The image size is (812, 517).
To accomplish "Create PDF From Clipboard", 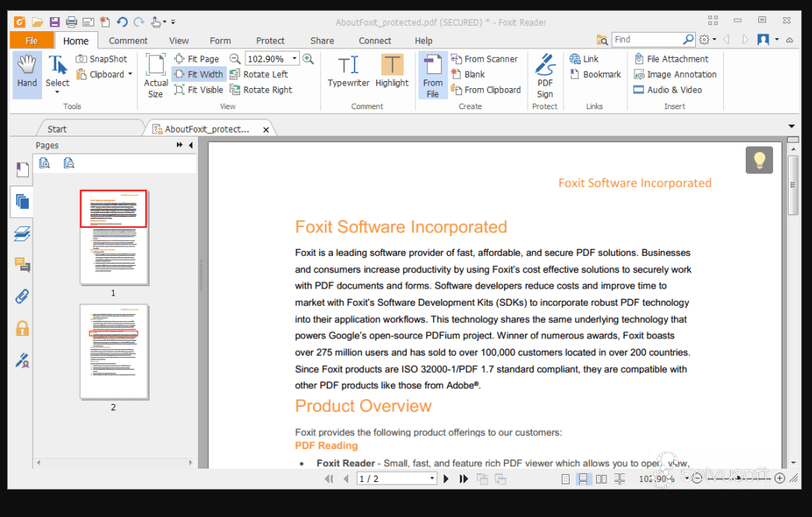I will pyautogui.click(x=485, y=90).
